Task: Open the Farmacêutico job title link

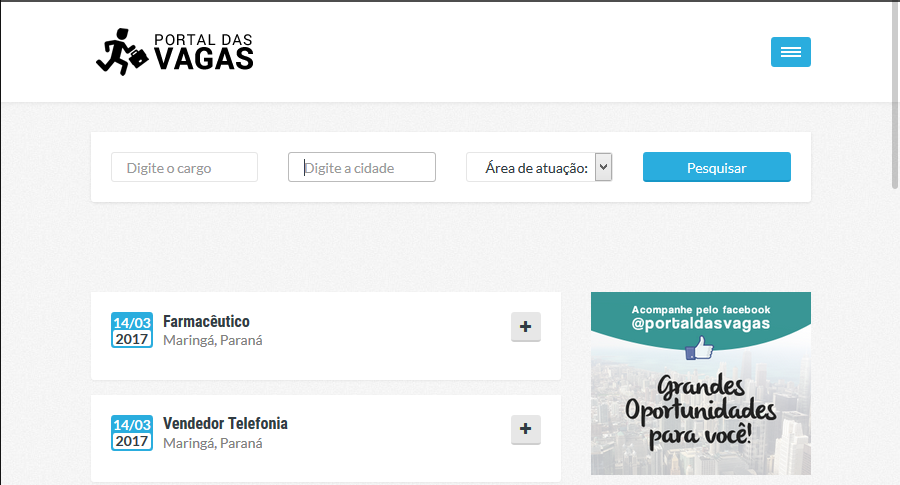Action: pyautogui.click(x=206, y=321)
